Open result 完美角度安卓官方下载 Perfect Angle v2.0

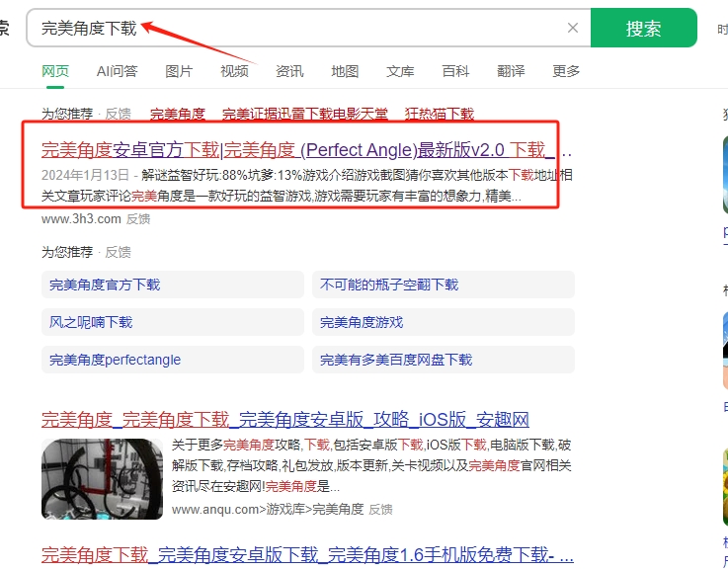pos(298,150)
